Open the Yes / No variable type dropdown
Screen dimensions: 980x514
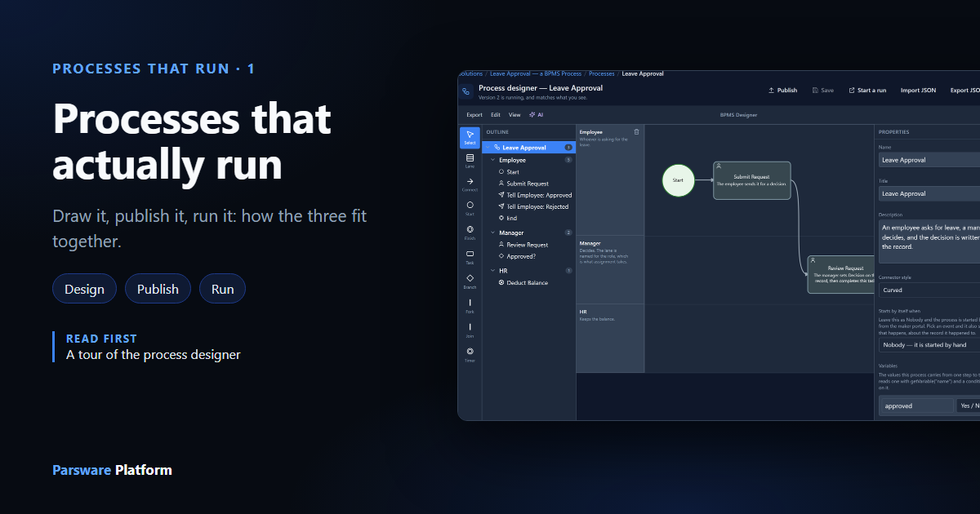pos(969,405)
